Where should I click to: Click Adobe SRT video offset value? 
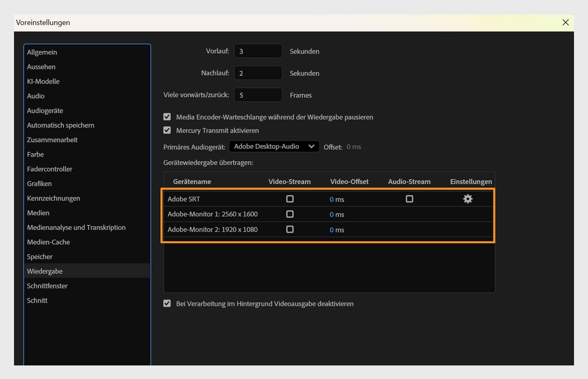point(332,199)
